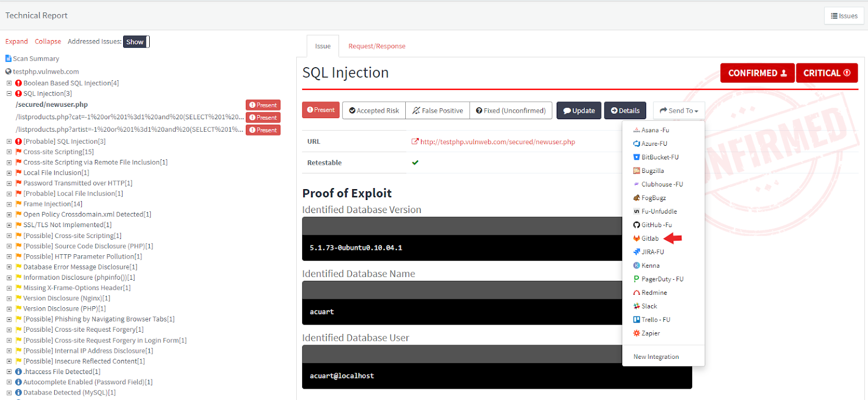The height and width of the screenshot is (400, 868).
Task: Set issue state to Present in the detail pane
Action: (x=321, y=110)
